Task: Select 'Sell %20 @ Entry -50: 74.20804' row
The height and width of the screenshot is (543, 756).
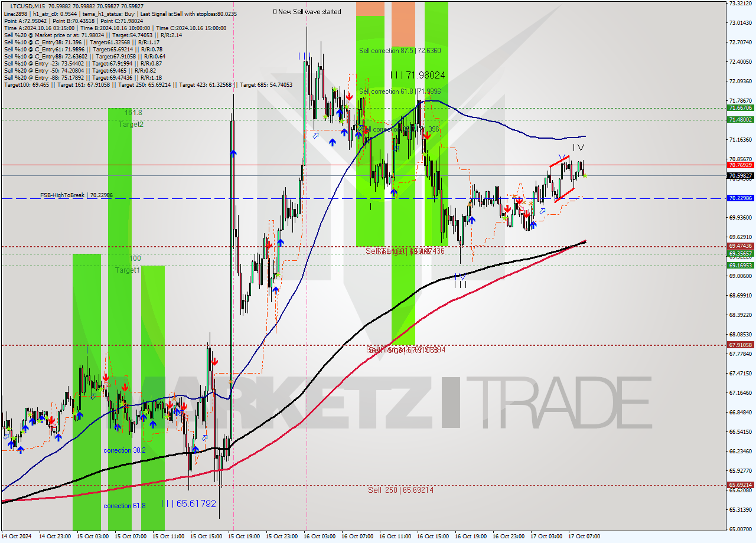Action: [x=79, y=71]
